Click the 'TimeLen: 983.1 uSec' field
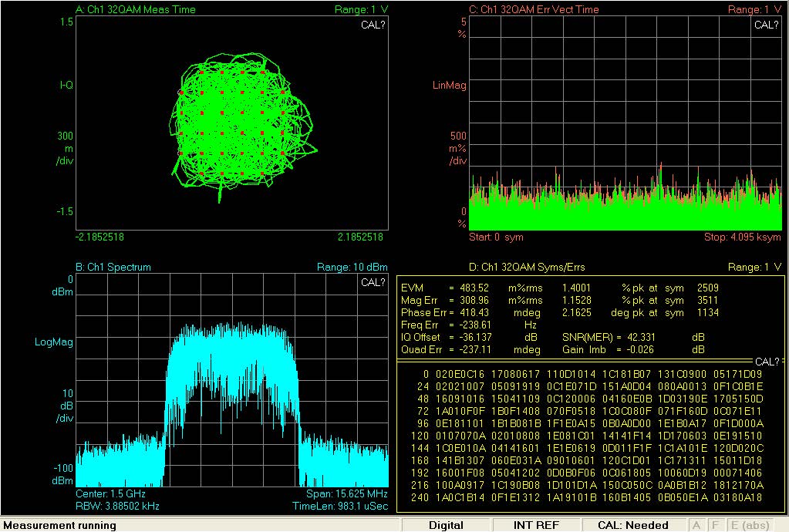Viewport: 789px width, 532px height. click(x=340, y=507)
